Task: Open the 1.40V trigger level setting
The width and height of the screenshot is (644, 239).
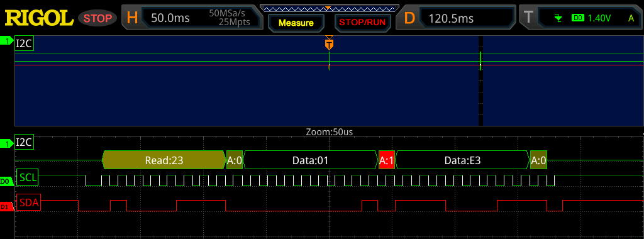Action: 599,18
